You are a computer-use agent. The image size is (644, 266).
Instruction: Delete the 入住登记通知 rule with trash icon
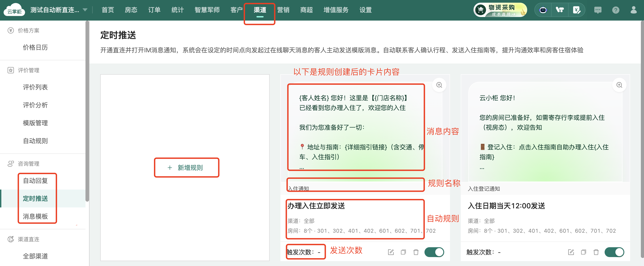[x=596, y=252]
